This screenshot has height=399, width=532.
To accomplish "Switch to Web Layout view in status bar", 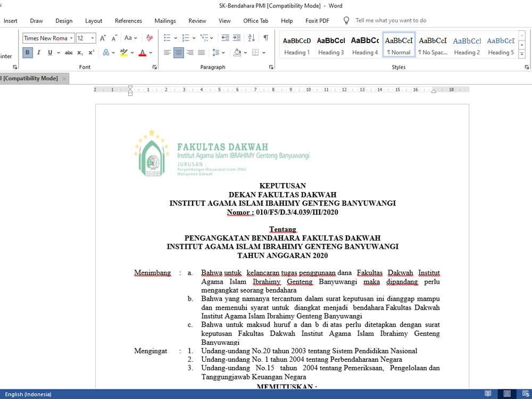I will [526, 394].
